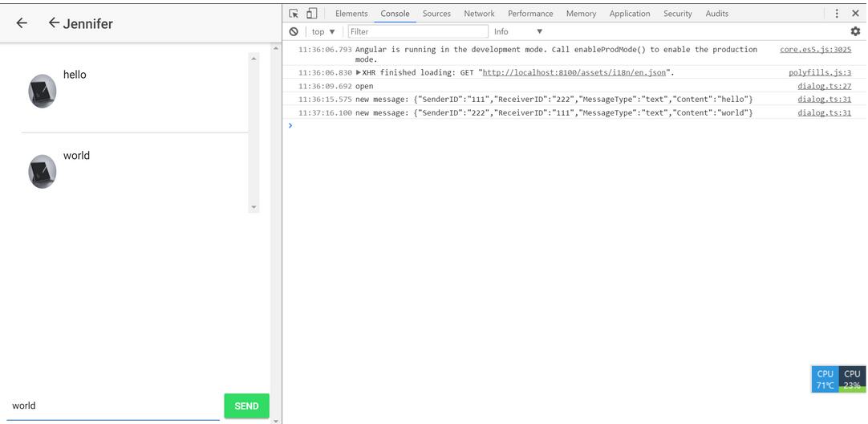
Task: Open the polyfills.js:3 source link
Action: 819,73
